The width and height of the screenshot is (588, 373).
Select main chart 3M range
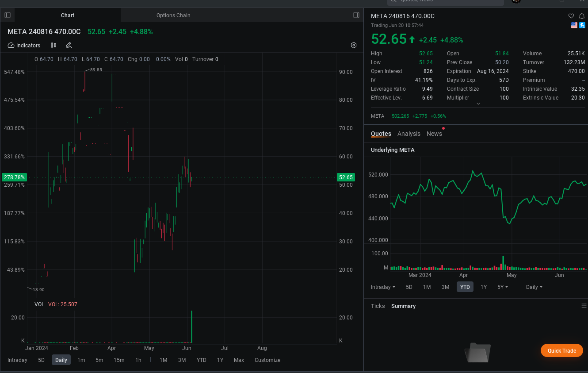tap(182, 360)
